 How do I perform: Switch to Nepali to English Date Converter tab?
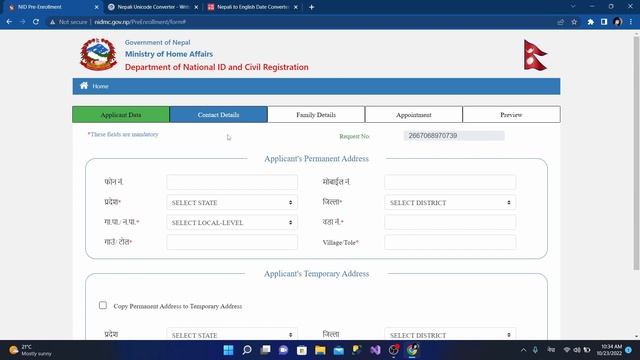tap(253, 7)
